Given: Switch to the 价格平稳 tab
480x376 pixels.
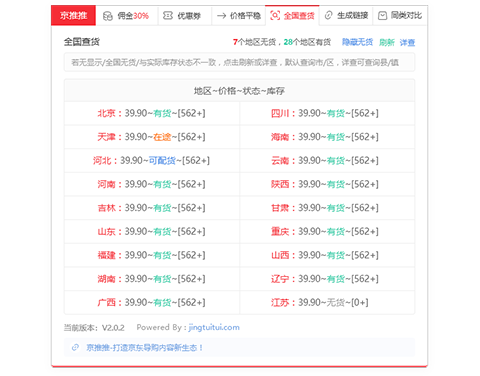Looking at the screenshot, I should point(239,15).
